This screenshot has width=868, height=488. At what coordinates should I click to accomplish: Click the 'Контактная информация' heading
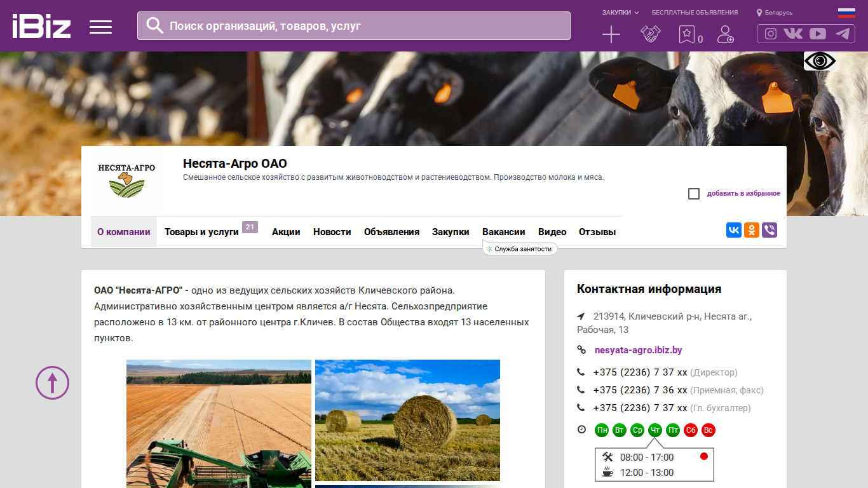point(649,289)
